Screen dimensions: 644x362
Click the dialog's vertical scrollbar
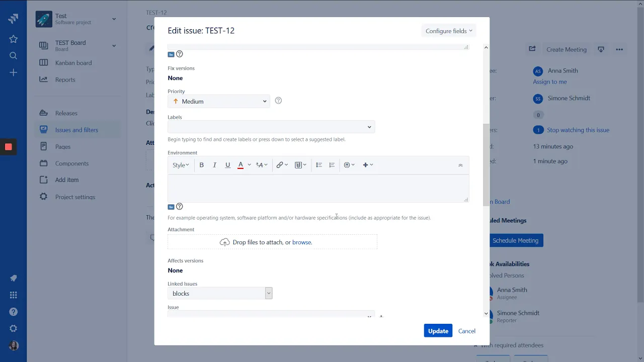click(x=486, y=164)
